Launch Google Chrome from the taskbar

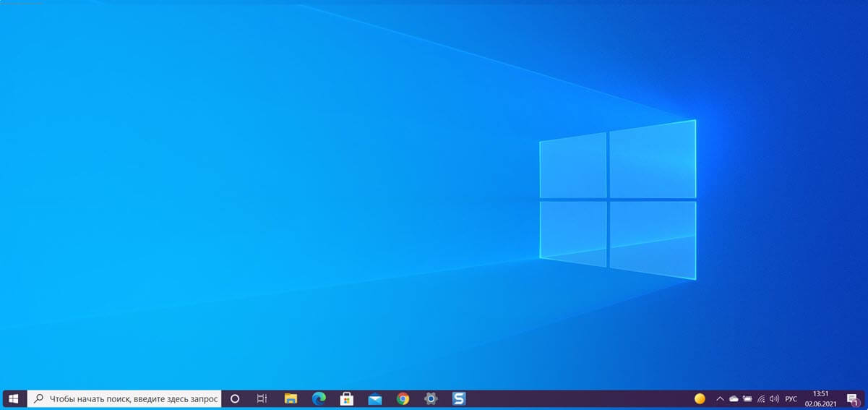[x=403, y=398]
